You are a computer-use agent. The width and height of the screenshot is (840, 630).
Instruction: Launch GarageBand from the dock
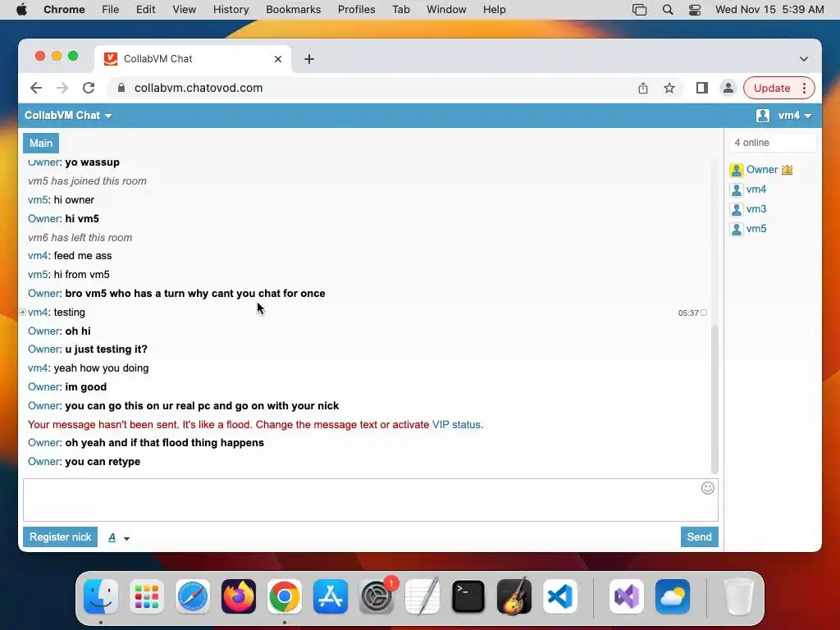514,596
